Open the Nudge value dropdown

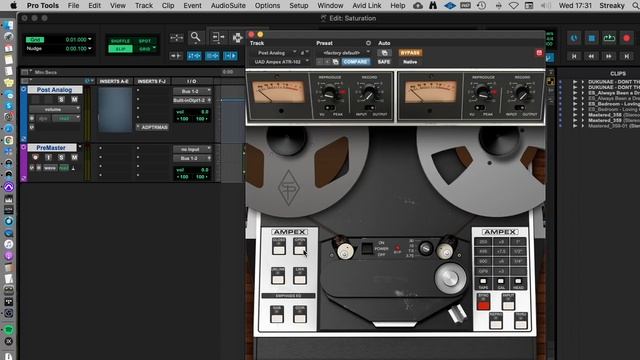tap(90, 49)
